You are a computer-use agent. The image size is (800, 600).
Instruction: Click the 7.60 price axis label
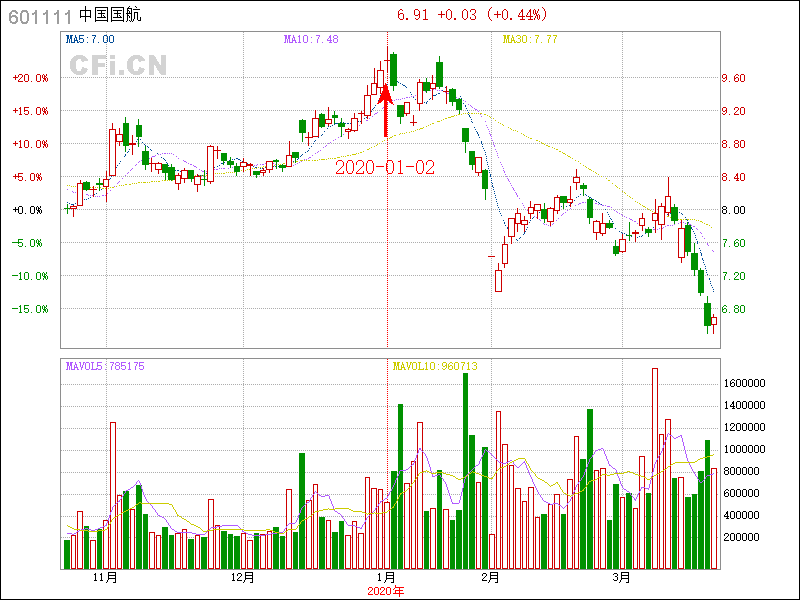coord(733,243)
